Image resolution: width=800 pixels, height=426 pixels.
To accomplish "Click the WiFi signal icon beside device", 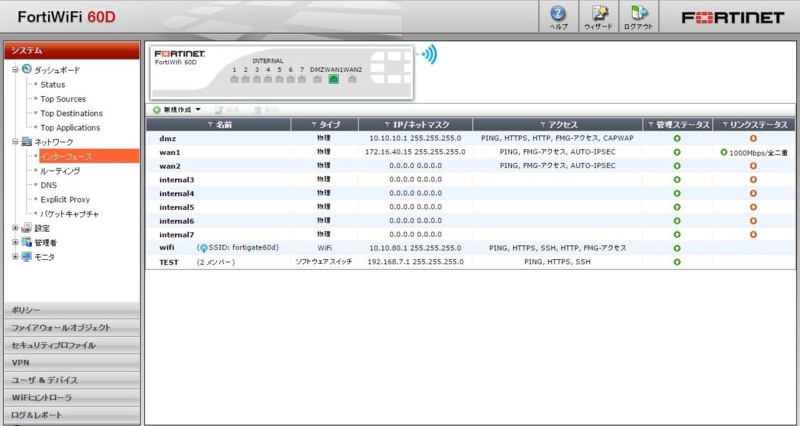I will click(x=428, y=55).
